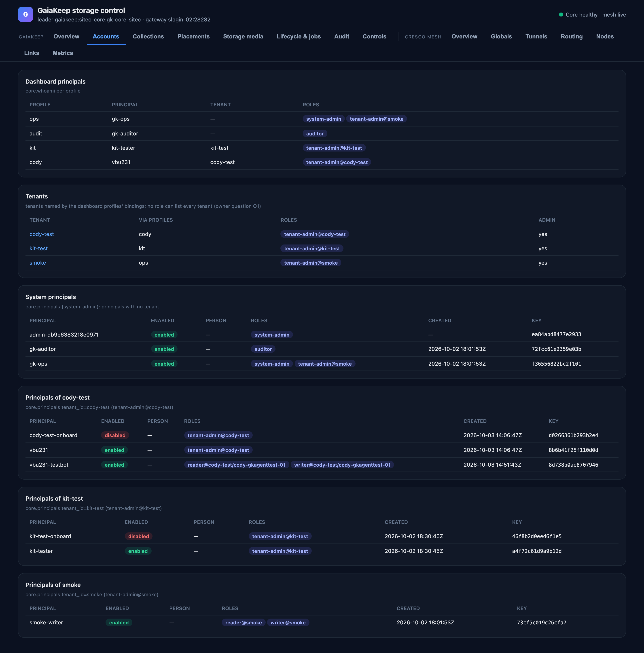This screenshot has height=653, width=644.
Task: Click the auditor role badge for gk-auditor profile
Action: 315,133
